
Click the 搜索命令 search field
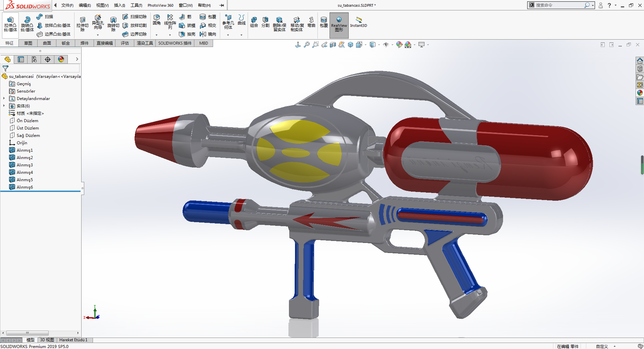coord(561,5)
